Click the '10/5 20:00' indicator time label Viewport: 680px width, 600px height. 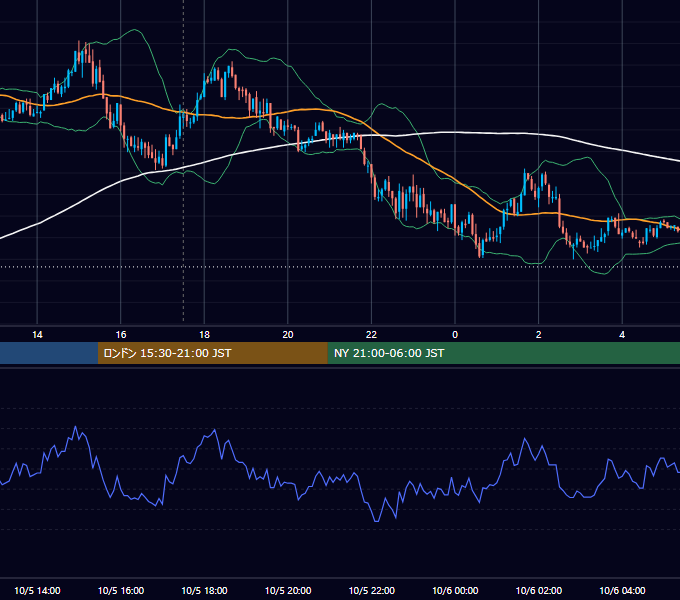288,590
